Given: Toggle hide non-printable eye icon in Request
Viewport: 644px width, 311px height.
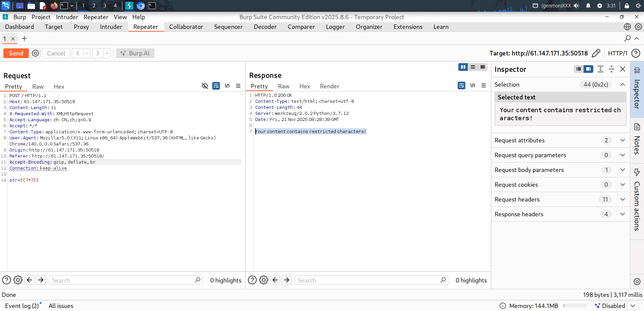Looking at the screenshot, I should click(205, 86).
